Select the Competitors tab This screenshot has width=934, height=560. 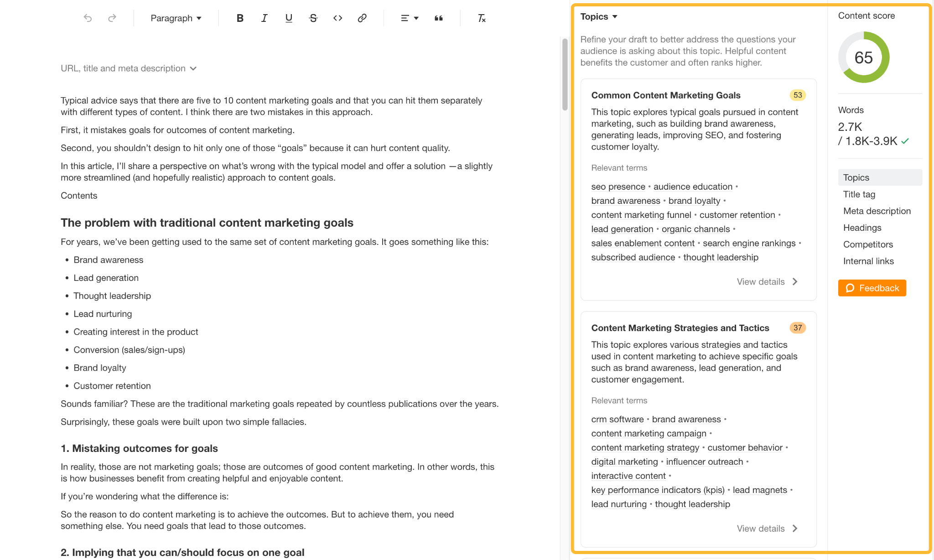[x=867, y=244]
